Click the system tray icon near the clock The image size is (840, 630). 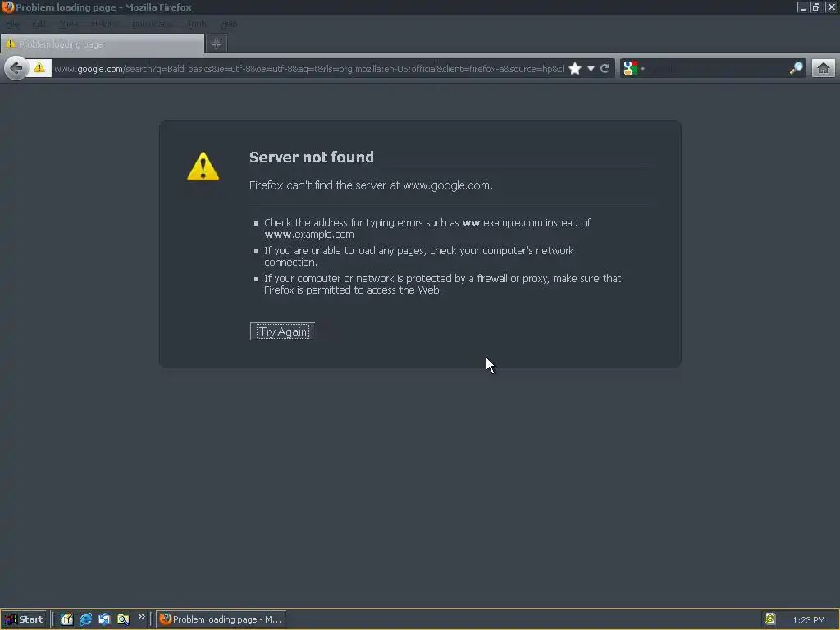769,619
